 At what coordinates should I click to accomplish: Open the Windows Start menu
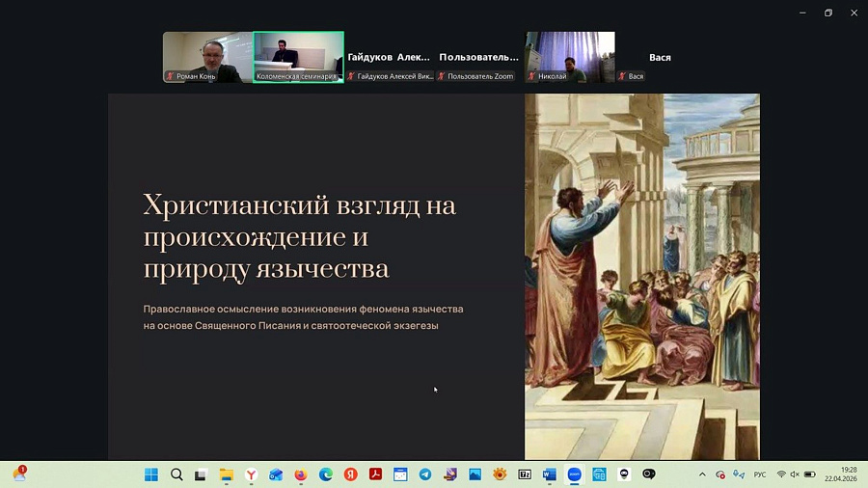point(151,474)
